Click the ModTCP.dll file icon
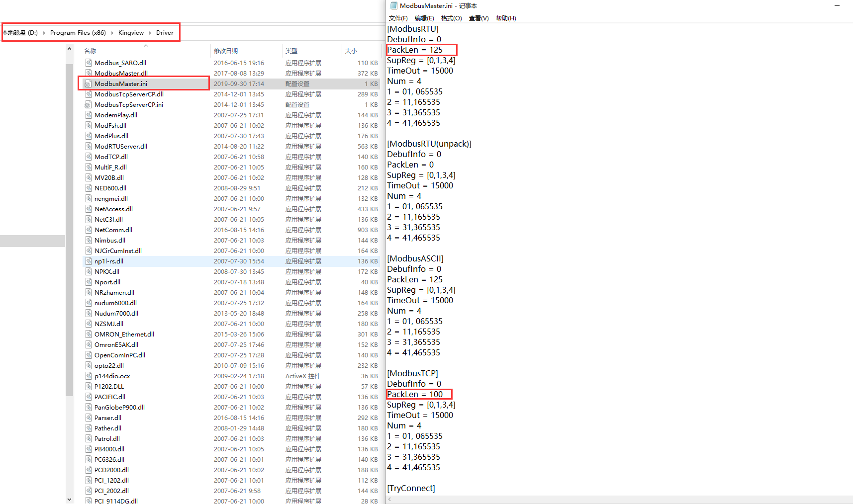 [x=88, y=157]
